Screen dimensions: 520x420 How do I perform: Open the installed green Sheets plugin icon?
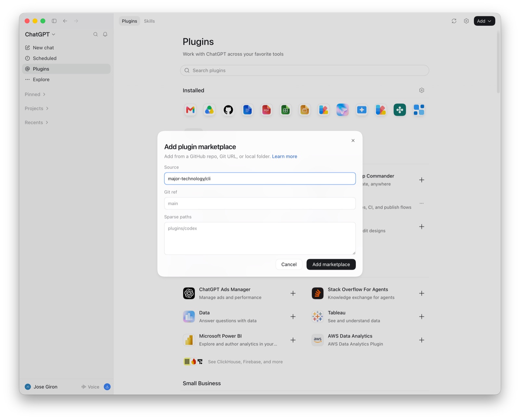pyautogui.click(x=286, y=110)
